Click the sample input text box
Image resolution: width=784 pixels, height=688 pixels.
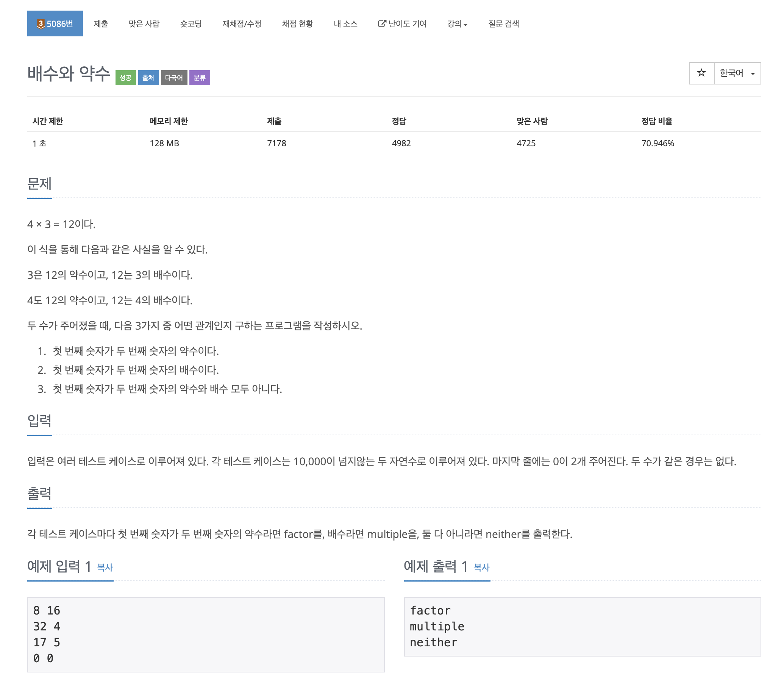[x=206, y=634]
